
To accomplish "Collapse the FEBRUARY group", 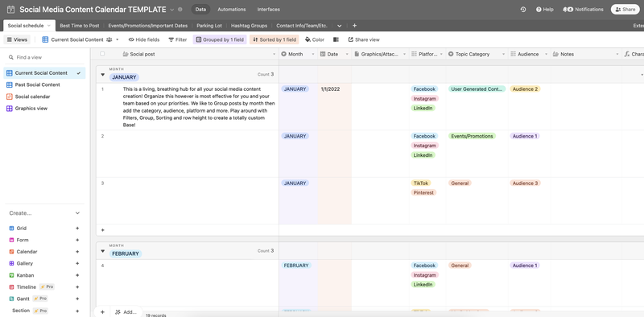I will (x=103, y=251).
